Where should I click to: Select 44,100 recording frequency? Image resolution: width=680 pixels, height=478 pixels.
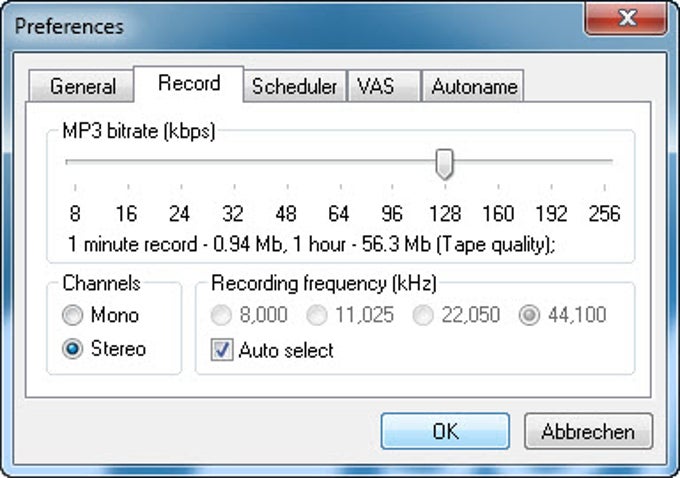point(562,315)
